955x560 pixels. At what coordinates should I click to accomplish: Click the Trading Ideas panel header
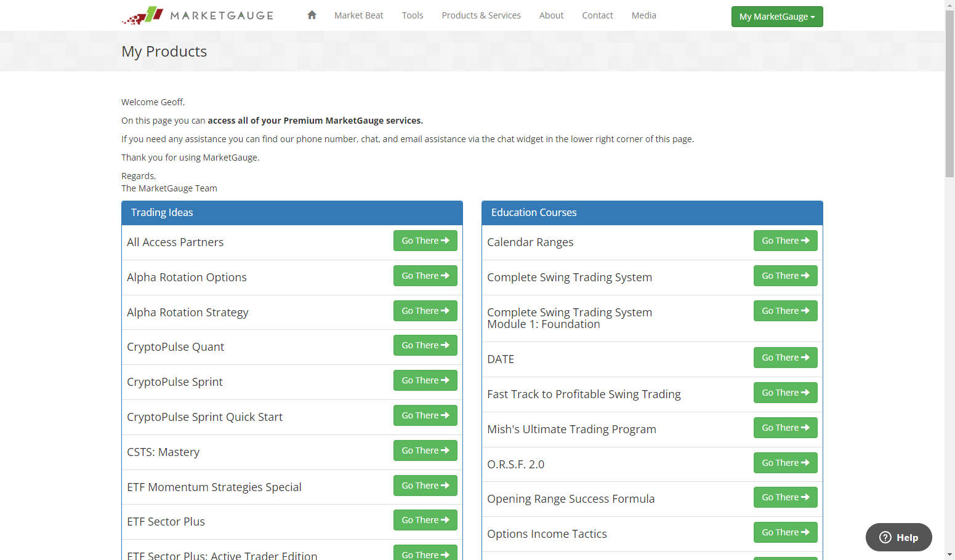click(292, 213)
